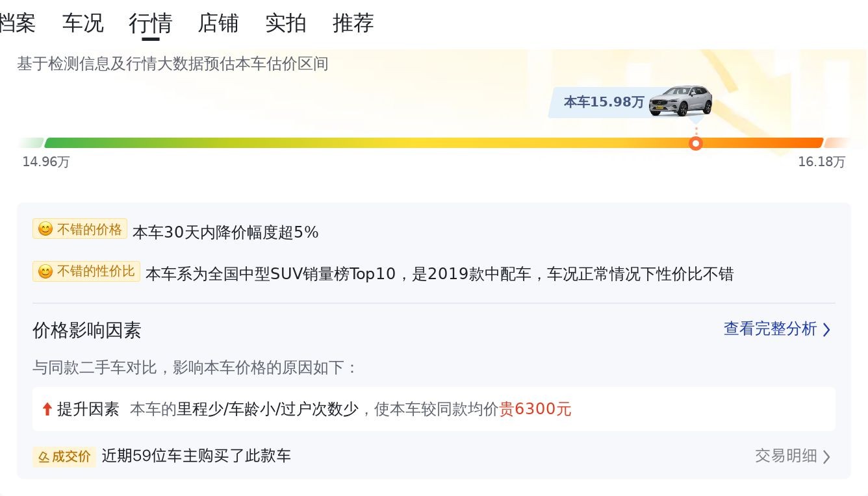Select the 行情 tab

click(151, 23)
